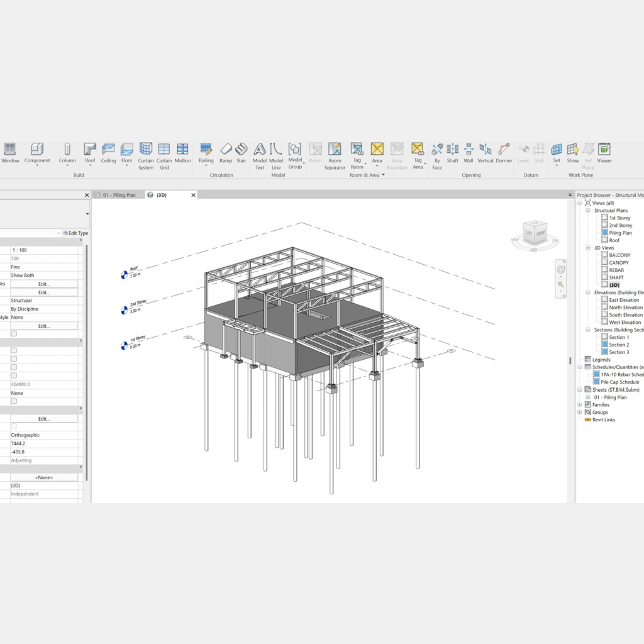Screen dimensions: 644x644
Task: Select the Ceiling tool
Action: 108,153
